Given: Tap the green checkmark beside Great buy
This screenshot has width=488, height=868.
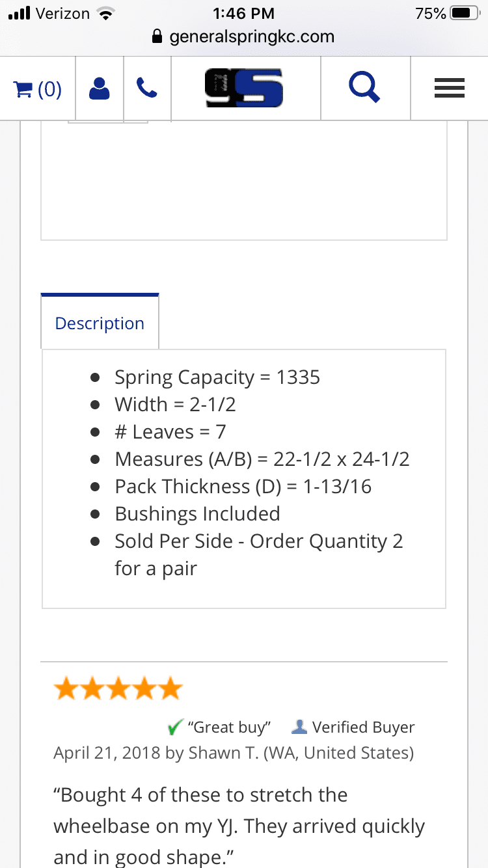Looking at the screenshot, I should pyautogui.click(x=175, y=727).
